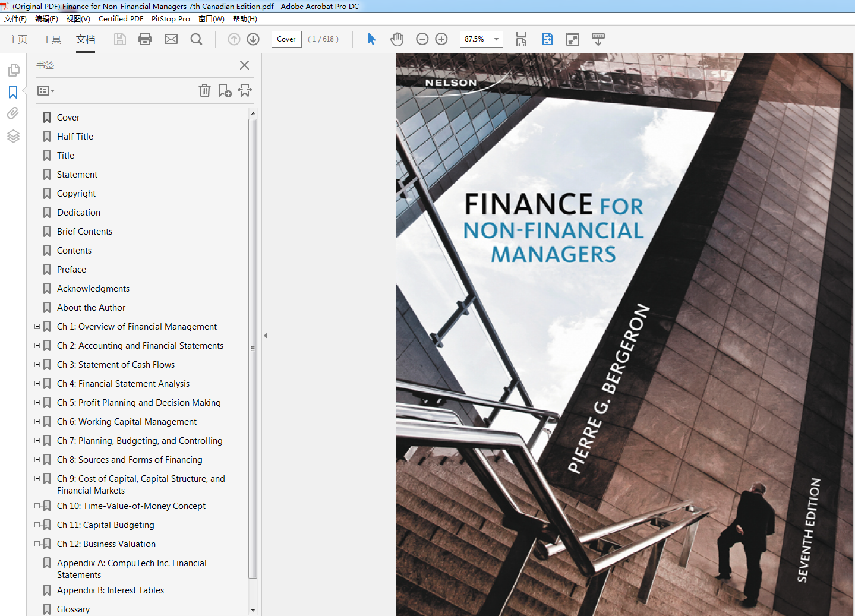This screenshot has height=616, width=855.
Task: Expand Ch 5: Profit Planning bookmark
Action: pos(37,403)
